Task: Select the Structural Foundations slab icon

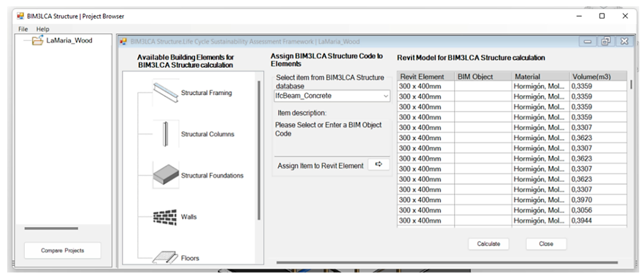Action: click(165, 175)
